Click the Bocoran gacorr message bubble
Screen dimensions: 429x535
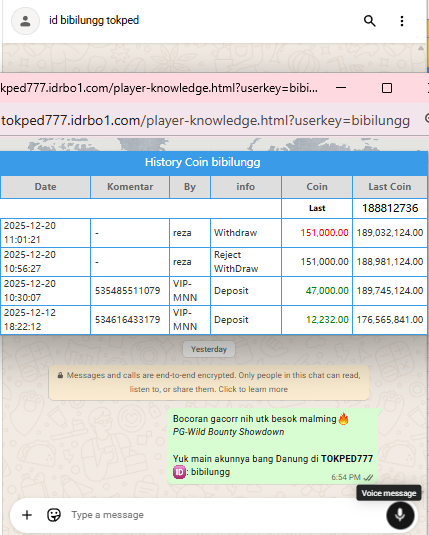273,446
